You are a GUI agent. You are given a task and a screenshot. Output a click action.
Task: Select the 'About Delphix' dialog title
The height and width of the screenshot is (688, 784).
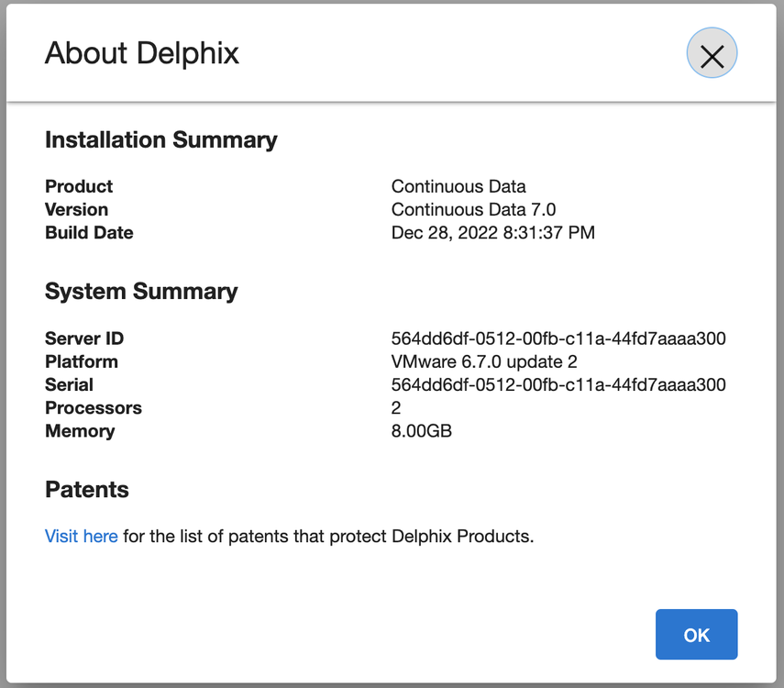click(142, 53)
